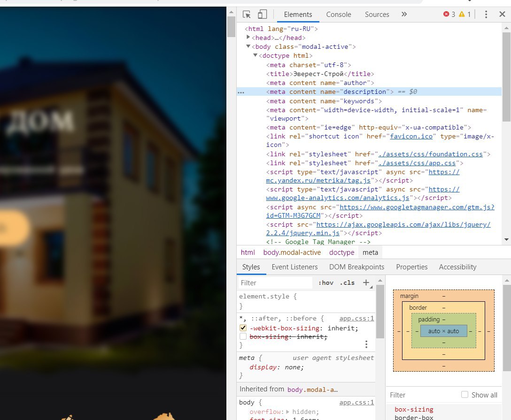Select the meta name author line

(x=320, y=83)
